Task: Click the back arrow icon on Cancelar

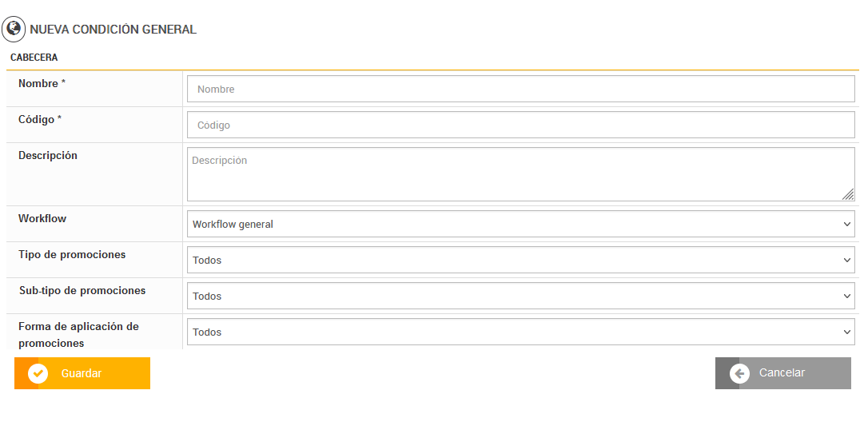Action: [x=739, y=373]
